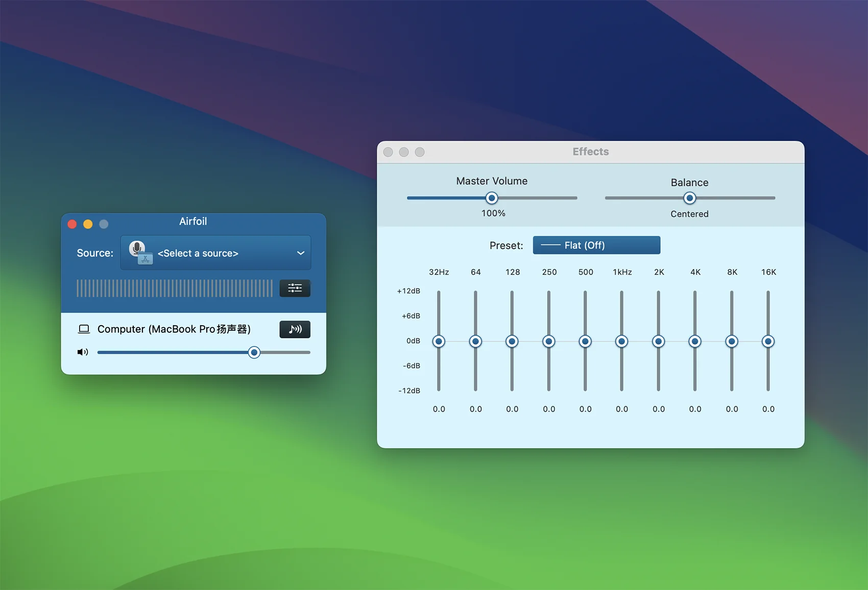Click the Balance slider knob
The width and height of the screenshot is (868, 590).
689,198
